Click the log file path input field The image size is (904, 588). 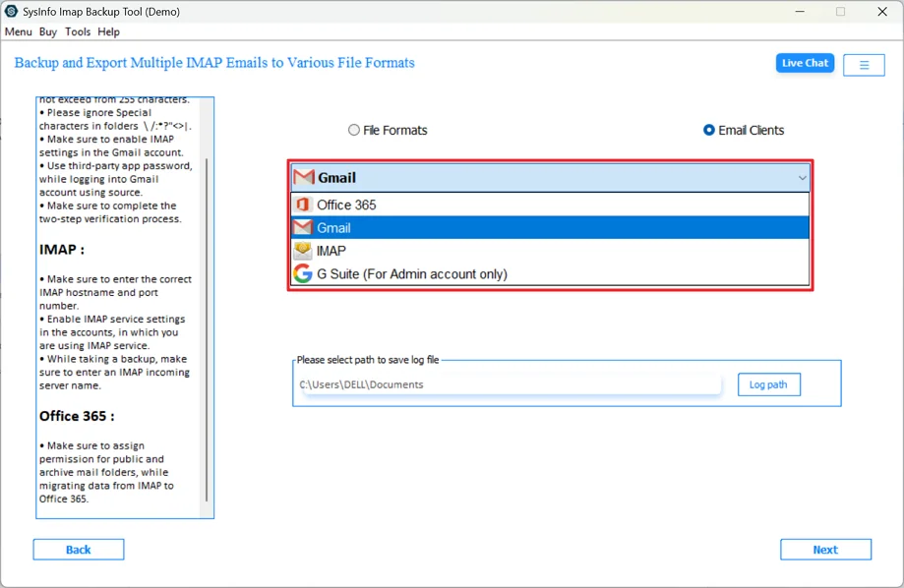click(507, 384)
